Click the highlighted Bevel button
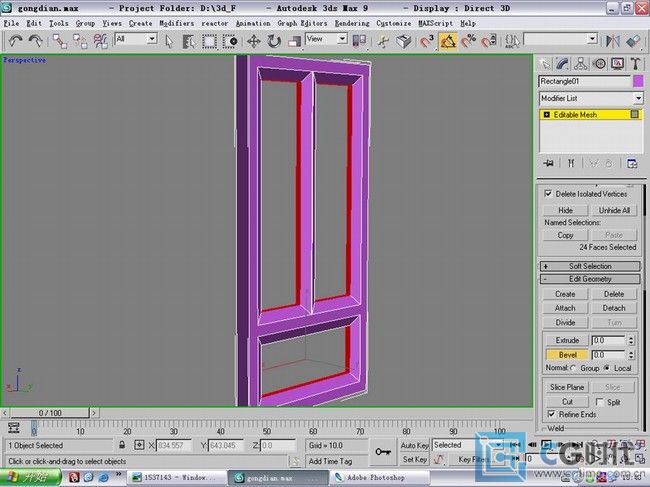 (x=567, y=355)
